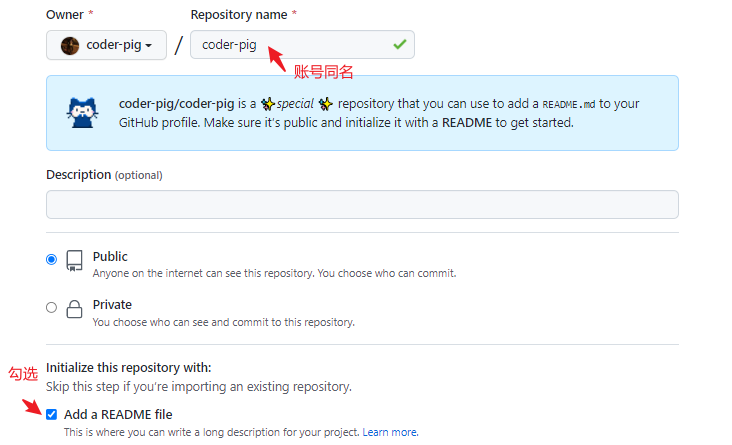This screenshot has height=445, width=732.
Task: Click 'Anyone on the internet can see' description
Action: point(274,274)
